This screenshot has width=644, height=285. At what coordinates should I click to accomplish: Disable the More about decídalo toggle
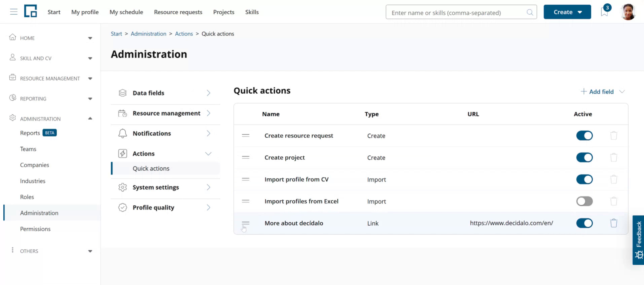point(584,223)
